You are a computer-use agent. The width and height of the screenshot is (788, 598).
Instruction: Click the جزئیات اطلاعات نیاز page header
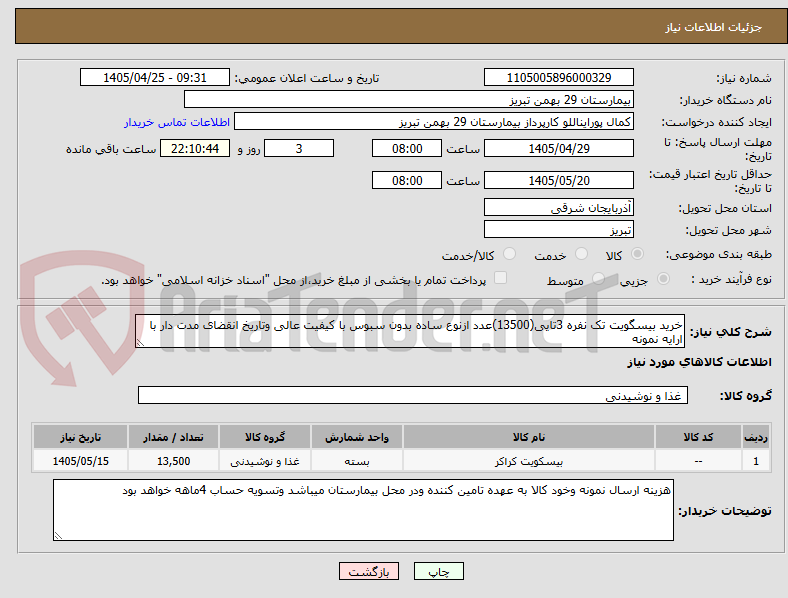point(714,27)
